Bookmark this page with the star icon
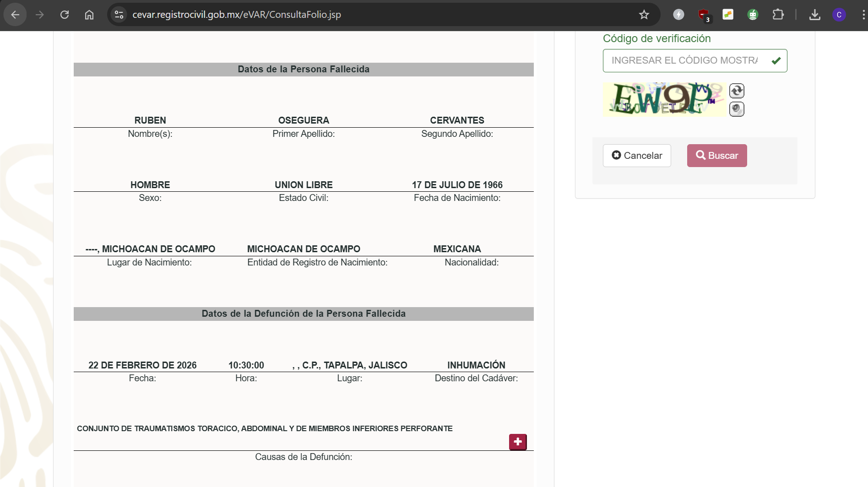Viewport: 868px width, 487px height. pyautogui.click(x=644, y=15)
